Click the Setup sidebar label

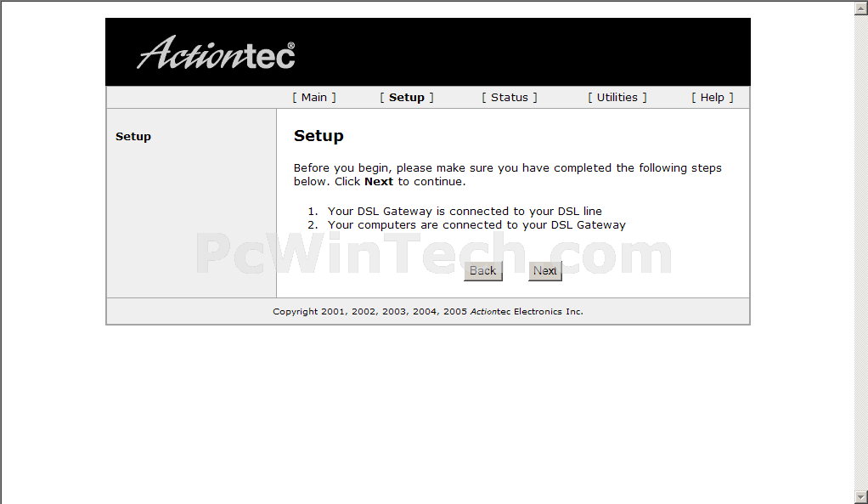tap(132, 136)
